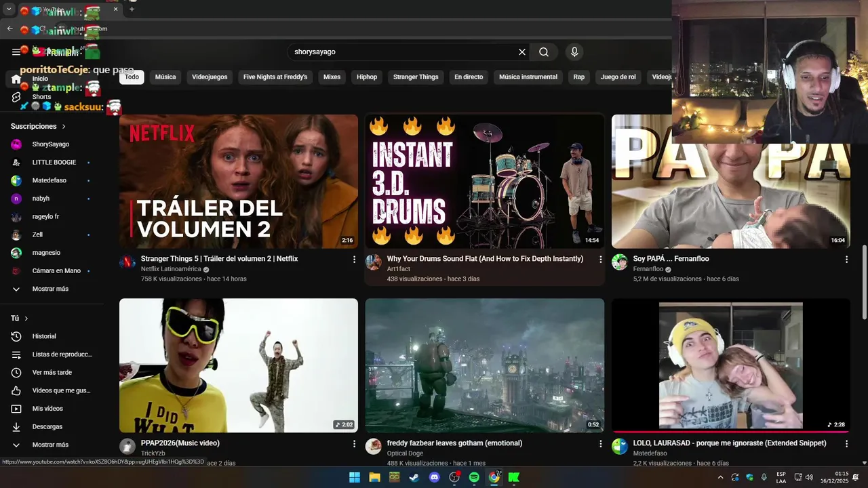The image size is (868, 488).
Task: Open Vídeos que me gustan sidebar item
Action: pyautogui.click(x=52, y=390)
